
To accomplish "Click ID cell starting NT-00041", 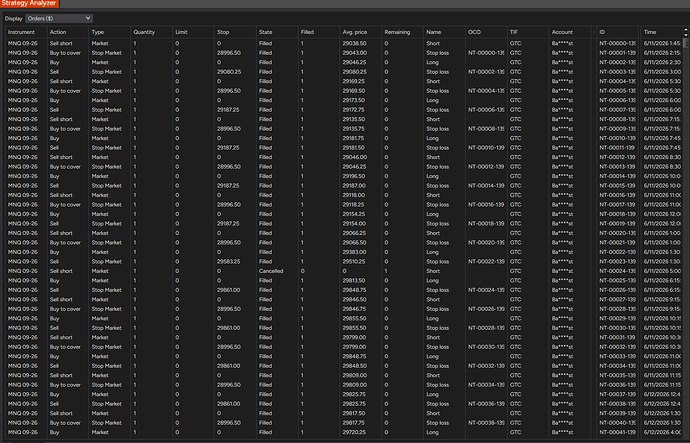I will (617, 432).
